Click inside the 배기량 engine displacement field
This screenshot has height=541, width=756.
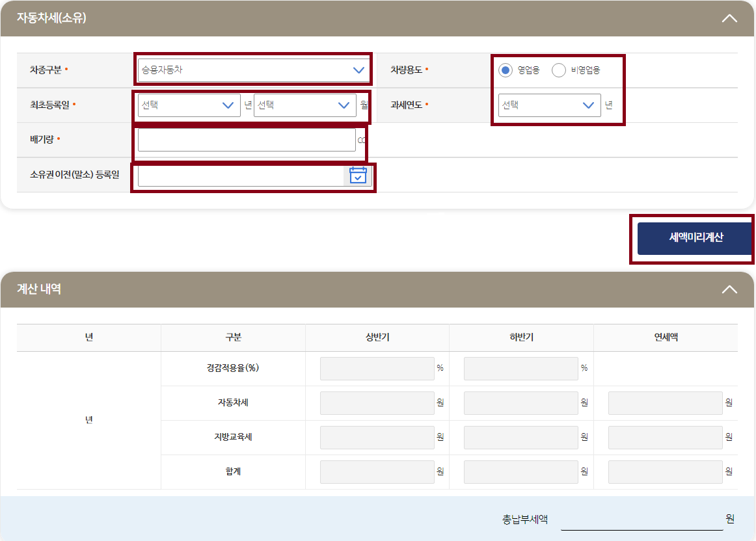[x=247, y=139]
